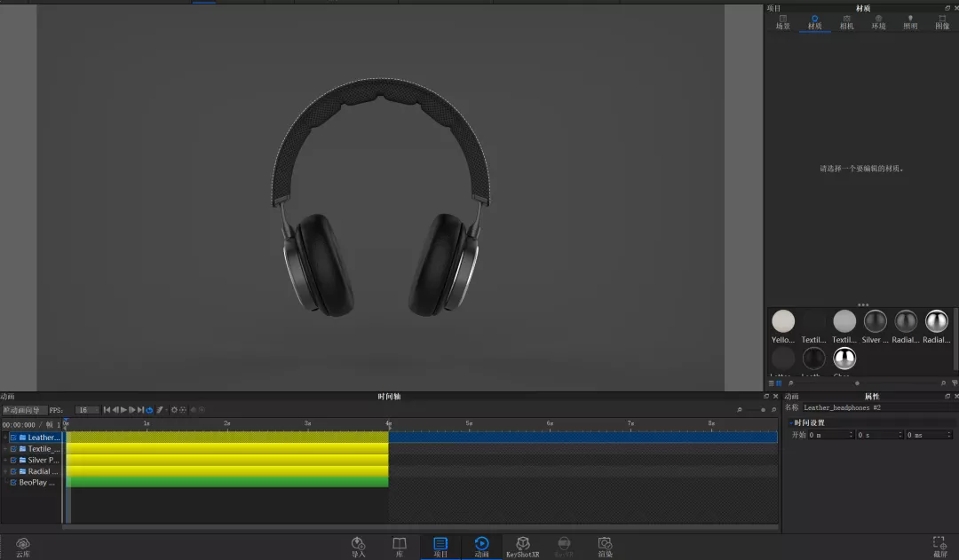
Task: Switch to the Scene (场景) tab
Action: pyautogui.click(x=783, y=22)
